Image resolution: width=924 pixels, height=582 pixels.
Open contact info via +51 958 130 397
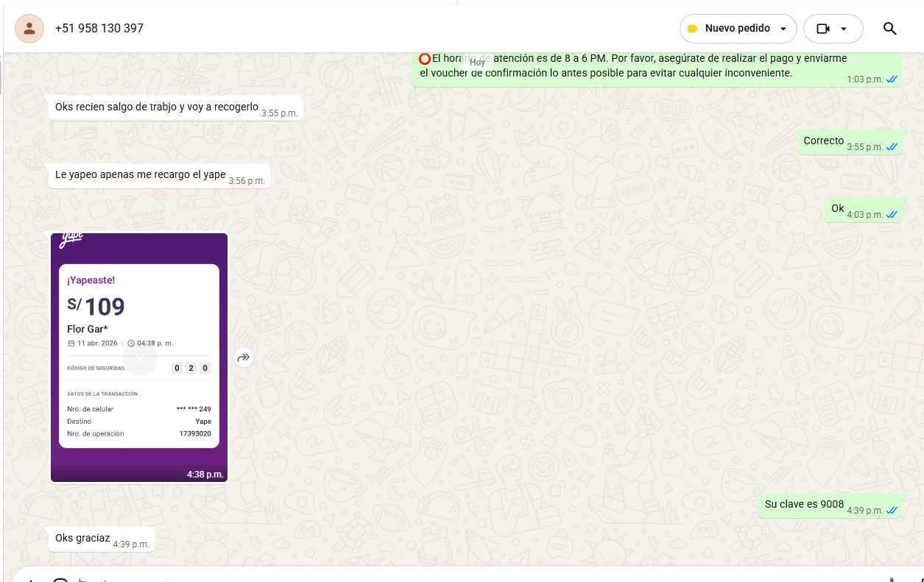pos(99,29)
